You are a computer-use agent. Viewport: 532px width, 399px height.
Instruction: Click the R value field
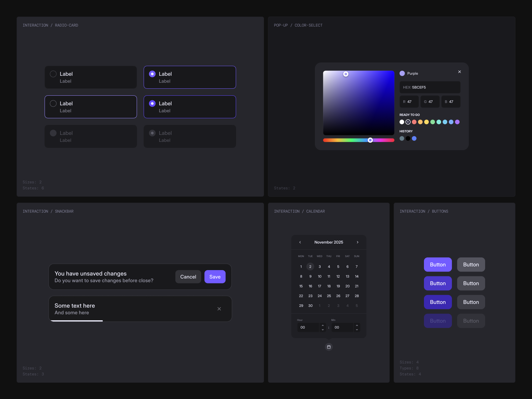pyautogui.click(x=409, y=102)
